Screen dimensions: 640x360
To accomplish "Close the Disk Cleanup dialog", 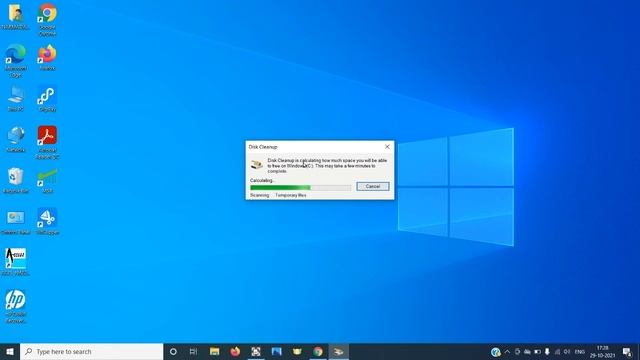I will click(x=387, y=147).
